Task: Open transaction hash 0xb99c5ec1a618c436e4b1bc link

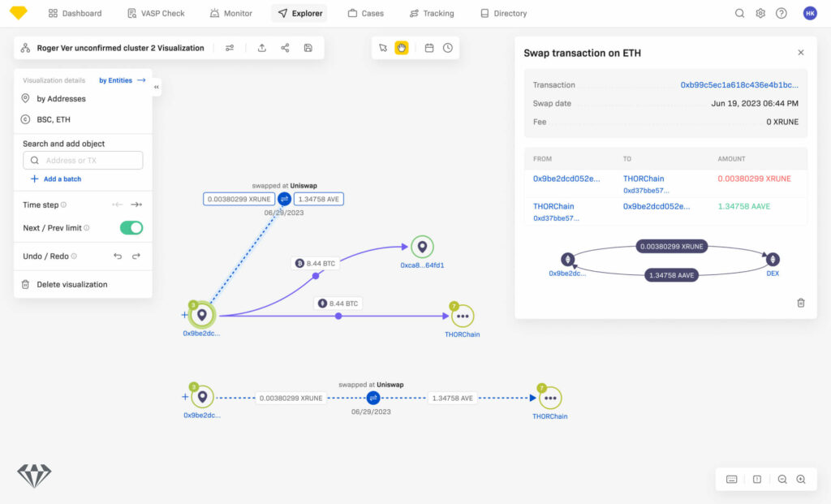Action: [x=739, y=84]
